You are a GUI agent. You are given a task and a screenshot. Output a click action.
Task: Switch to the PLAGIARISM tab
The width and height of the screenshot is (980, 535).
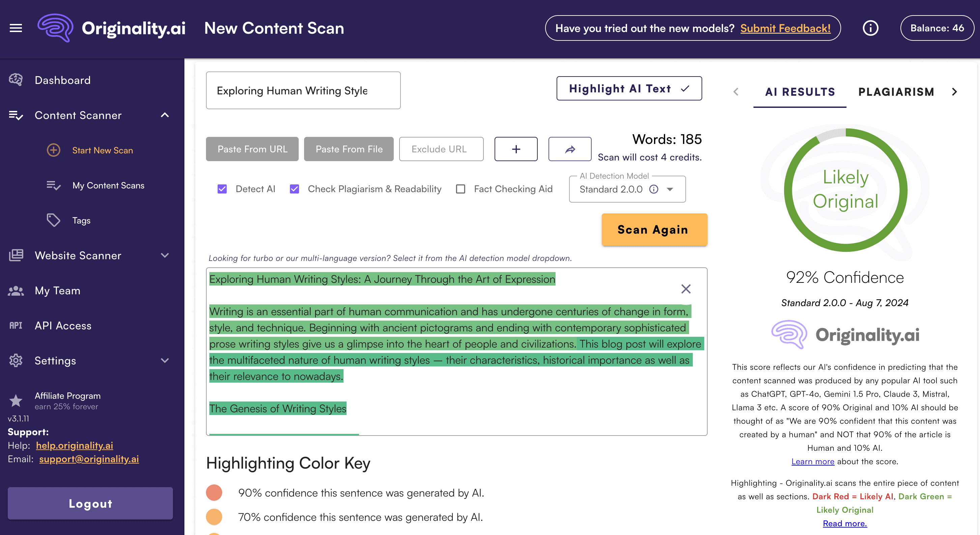(896, 92)
